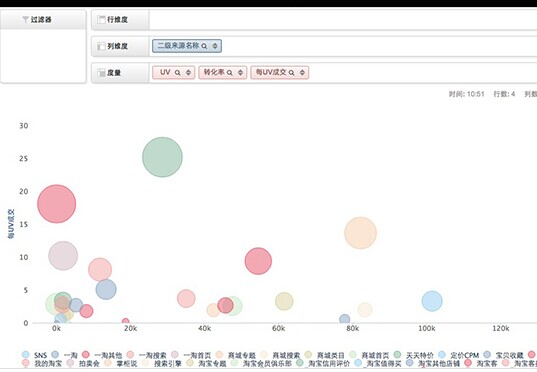Click the 一淘 legend entry text

click(71, 355)
